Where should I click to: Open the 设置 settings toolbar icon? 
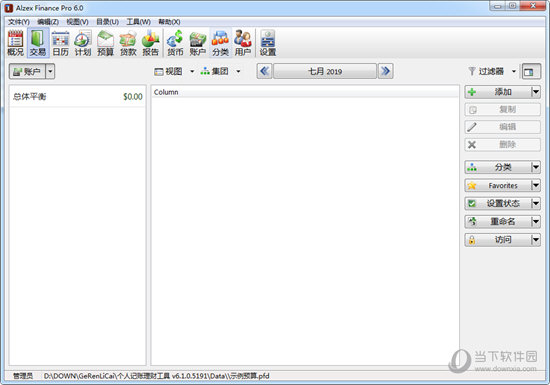[268, 43]
